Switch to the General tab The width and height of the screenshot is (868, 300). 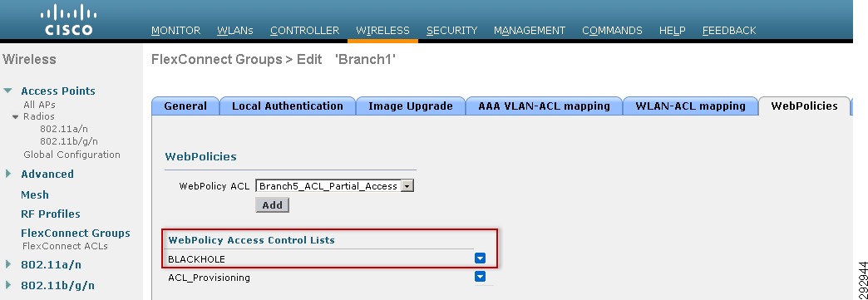(x=185, y=106)
